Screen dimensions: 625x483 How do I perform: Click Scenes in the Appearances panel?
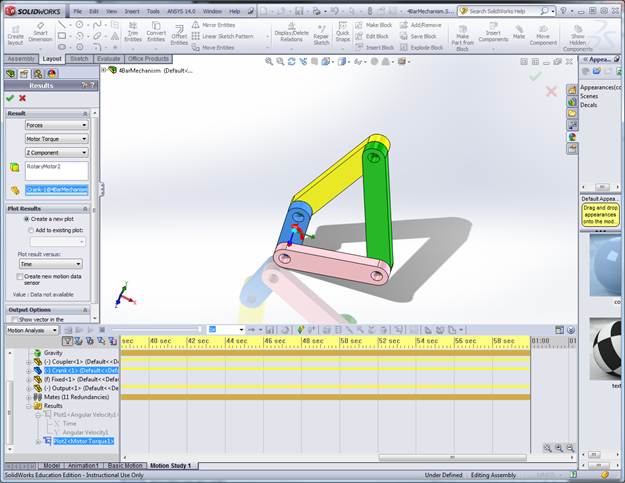pos(589,96)
